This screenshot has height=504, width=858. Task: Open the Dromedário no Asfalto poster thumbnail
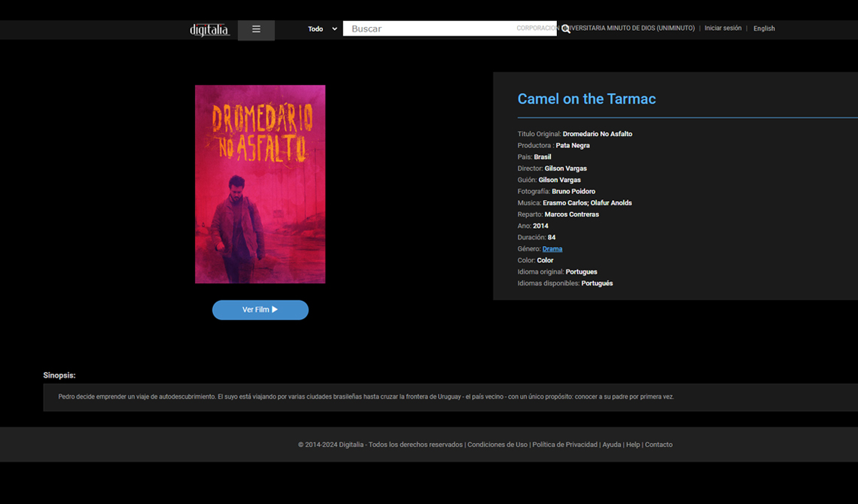point(260,184)
